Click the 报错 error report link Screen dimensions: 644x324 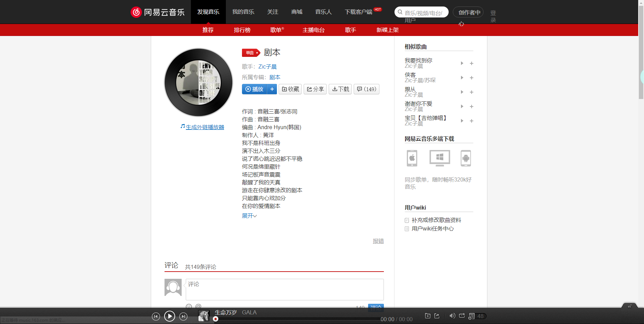tap(378, 241)
